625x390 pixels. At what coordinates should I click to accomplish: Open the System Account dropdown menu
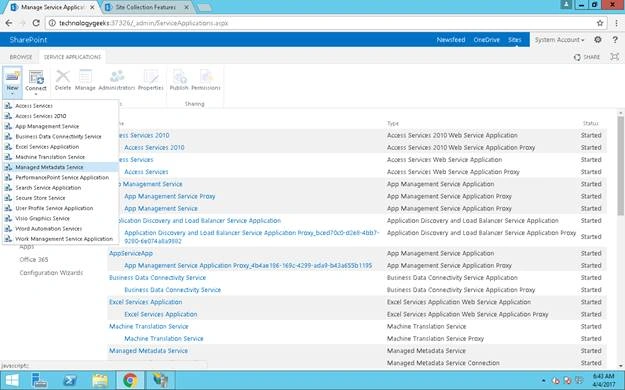pos(560,40)
